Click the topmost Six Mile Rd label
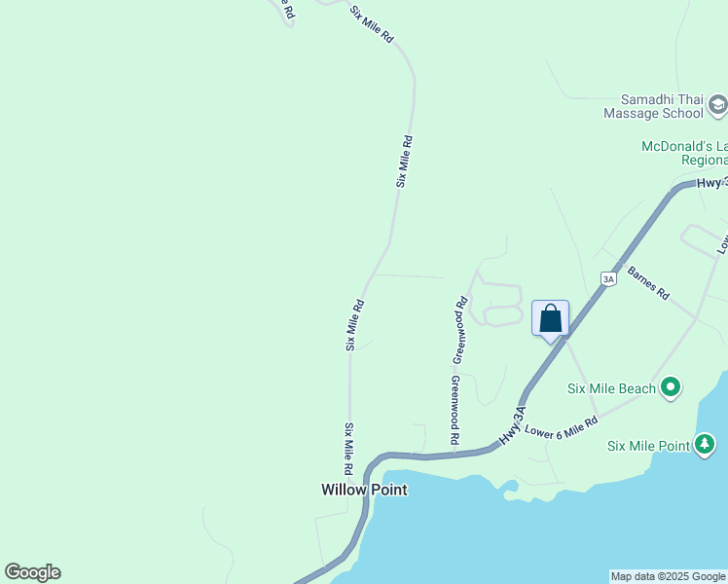 click(x=372, y=24)
